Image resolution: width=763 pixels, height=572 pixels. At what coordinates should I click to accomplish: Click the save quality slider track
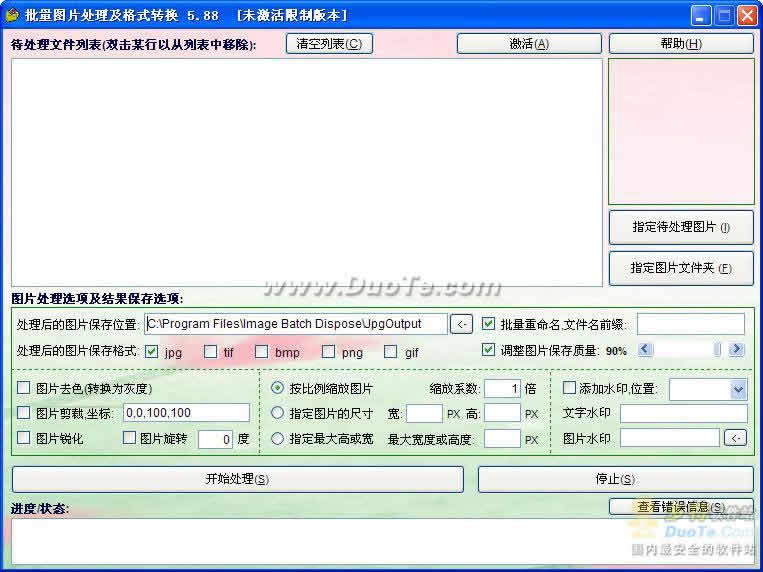coord(690,349)
